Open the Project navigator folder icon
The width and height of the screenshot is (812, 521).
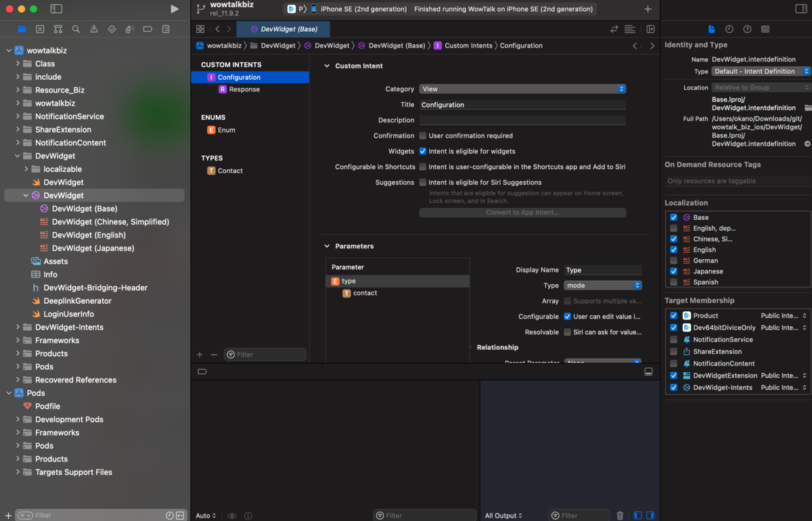[x=22, y=29]
